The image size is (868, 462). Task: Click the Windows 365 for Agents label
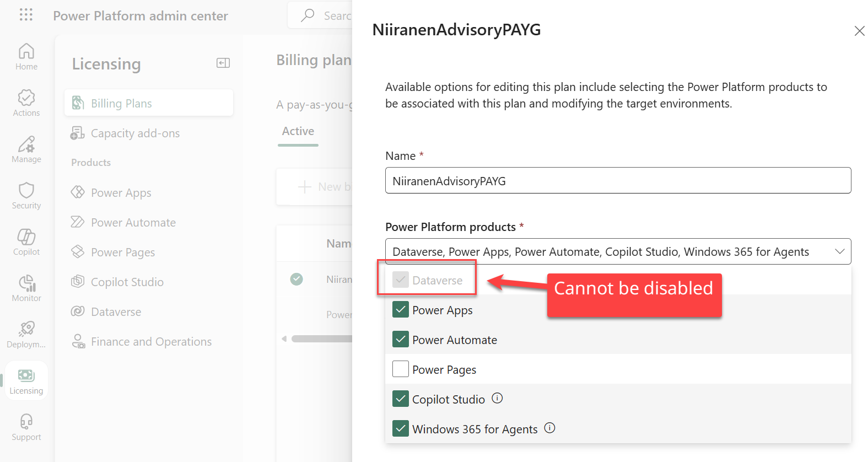click(475, 429)
